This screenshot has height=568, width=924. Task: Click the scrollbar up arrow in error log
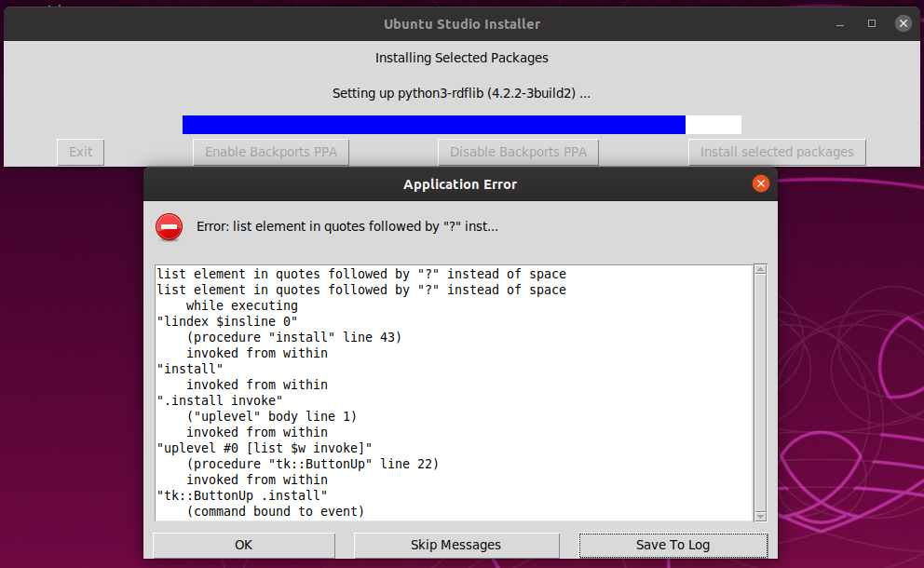(760, 270)
